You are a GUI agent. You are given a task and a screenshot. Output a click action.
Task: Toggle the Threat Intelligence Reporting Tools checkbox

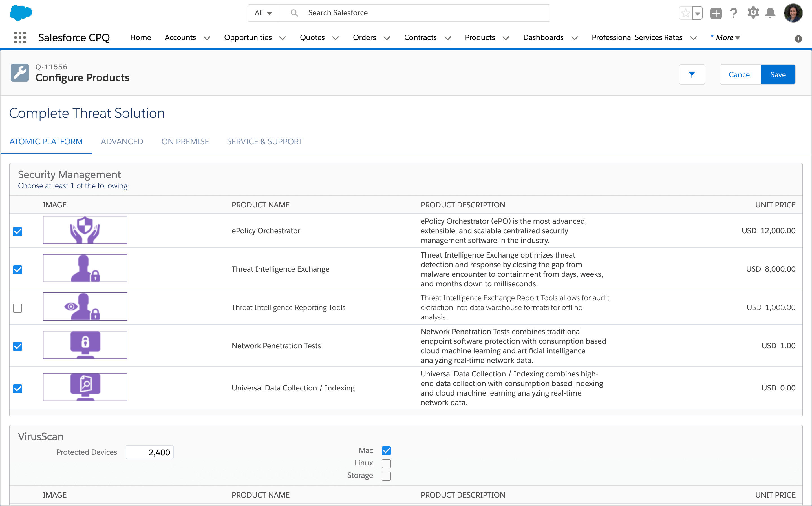pos(17,308)
